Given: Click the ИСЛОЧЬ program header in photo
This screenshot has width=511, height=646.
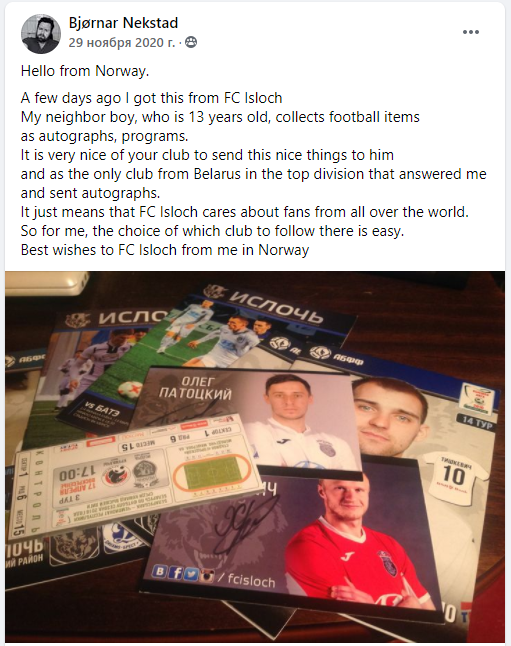Looking at the screenshot, I should click(277, 307).
